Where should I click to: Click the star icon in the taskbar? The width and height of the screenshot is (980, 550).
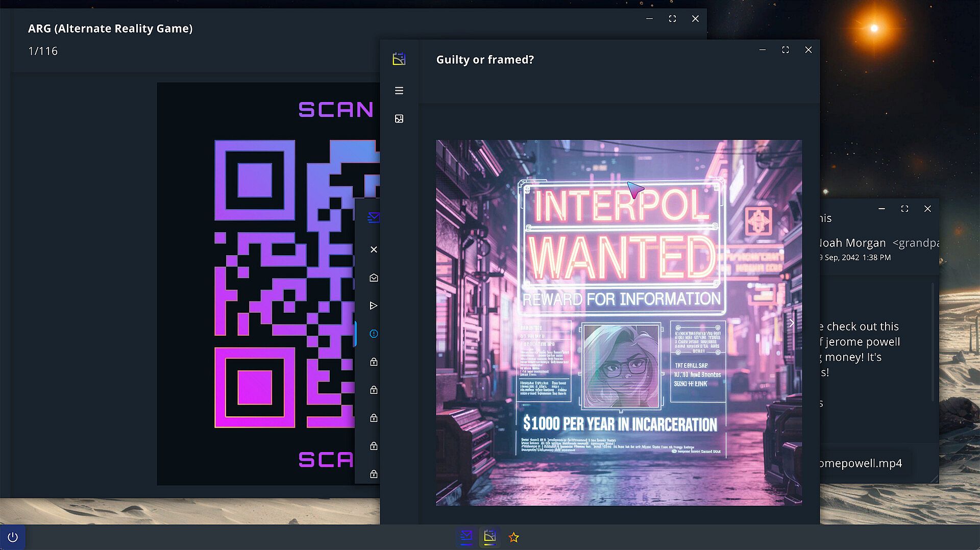[x=514, y=537]
